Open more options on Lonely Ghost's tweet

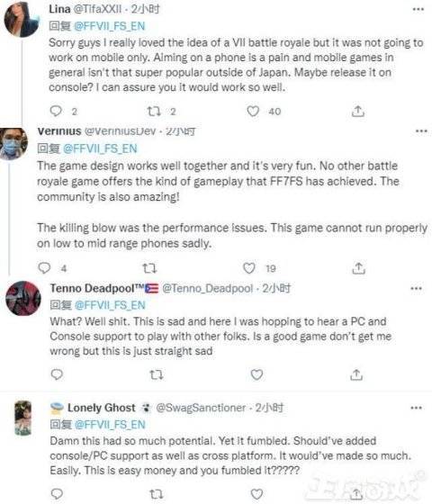tap(416, 408)
